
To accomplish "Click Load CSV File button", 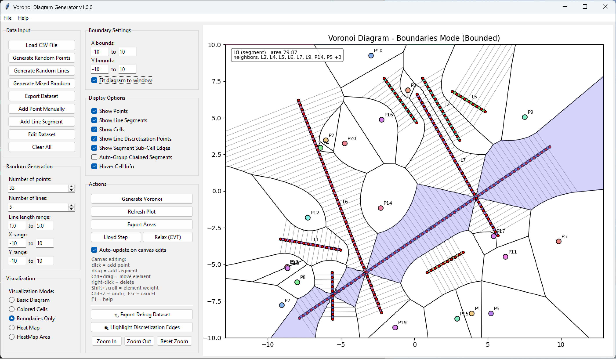I will pyautogui.click(x=42, y=45).
